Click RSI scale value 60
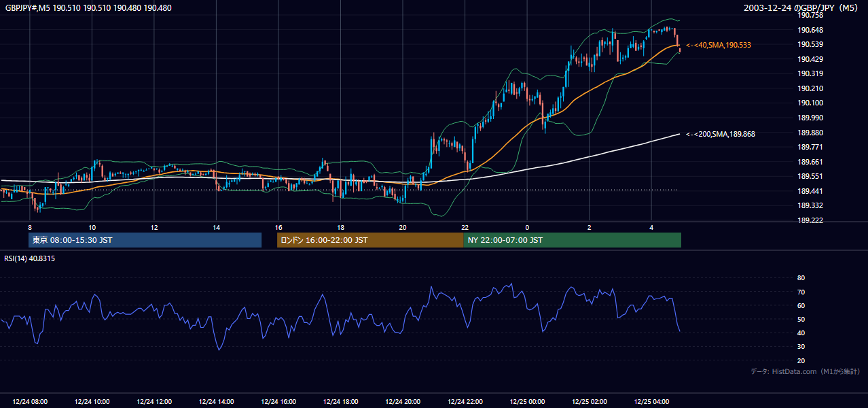 coord(801,305)
